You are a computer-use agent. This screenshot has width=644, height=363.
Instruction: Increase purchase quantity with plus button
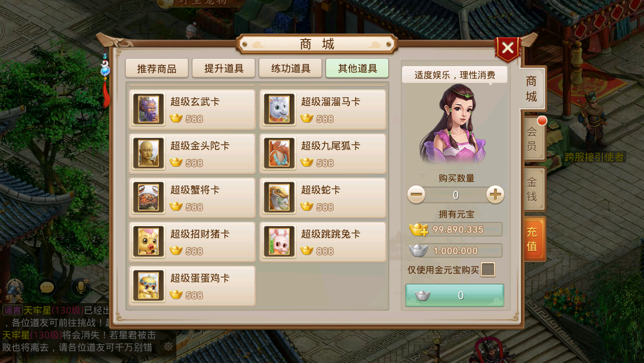pyautogui.click(x=495, y=194)
